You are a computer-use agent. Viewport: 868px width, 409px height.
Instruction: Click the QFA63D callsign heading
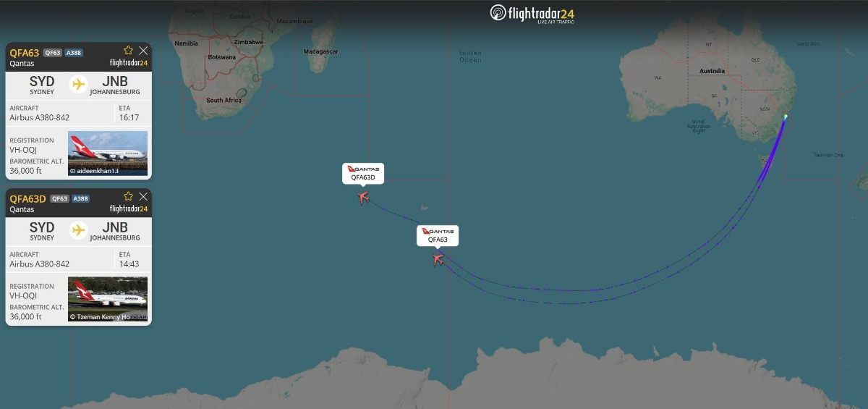pos(27,198)
